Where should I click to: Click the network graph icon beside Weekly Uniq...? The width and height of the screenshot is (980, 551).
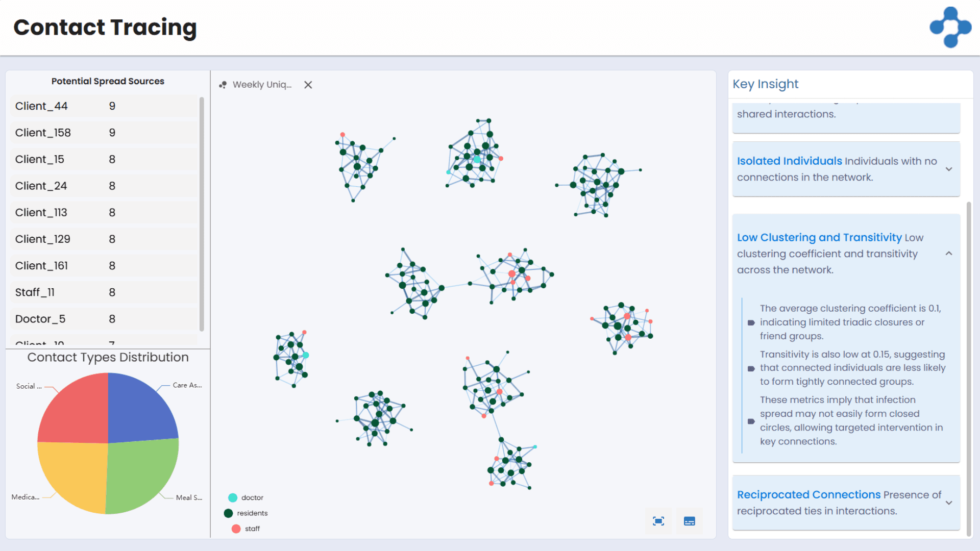coord(223,85)
